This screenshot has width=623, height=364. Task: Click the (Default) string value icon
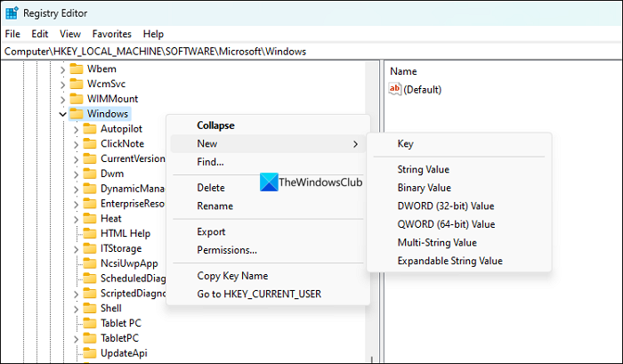click(395, 89)
